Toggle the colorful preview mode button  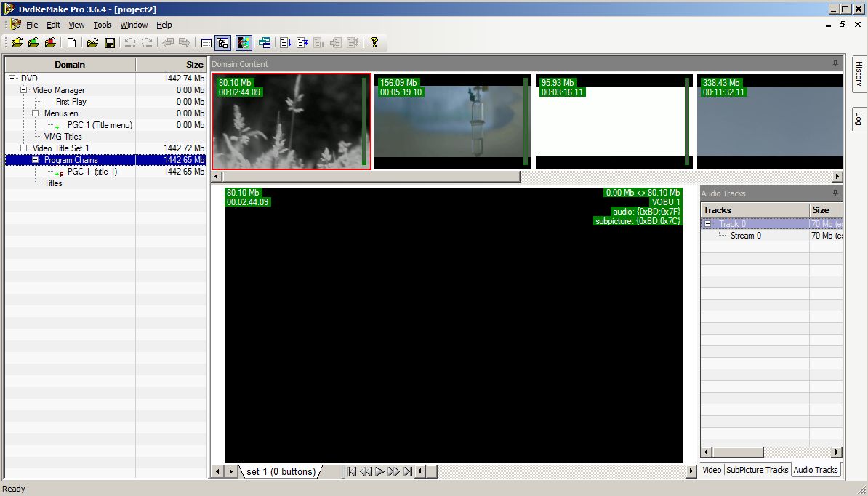coord(244,43)
